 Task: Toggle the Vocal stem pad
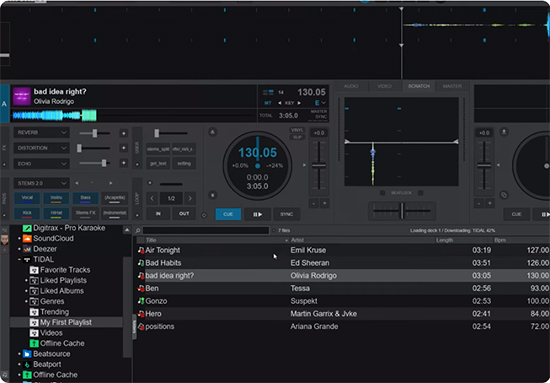tap(27, 198)
